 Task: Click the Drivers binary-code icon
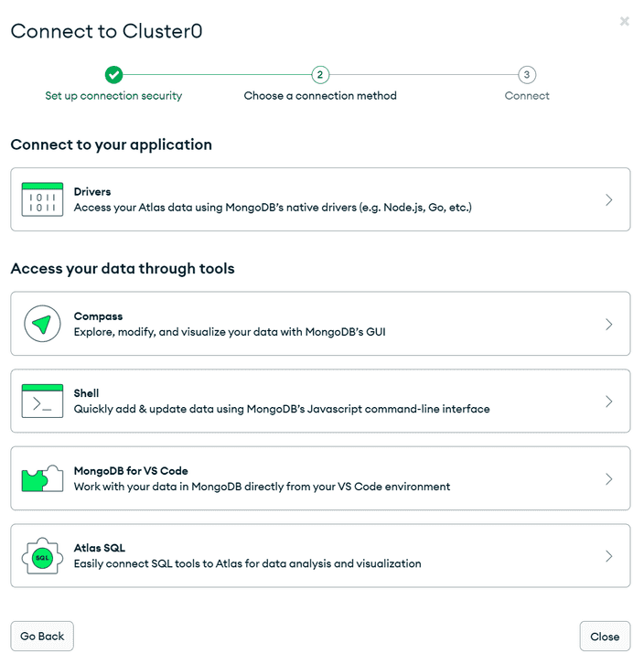point(42,199)
